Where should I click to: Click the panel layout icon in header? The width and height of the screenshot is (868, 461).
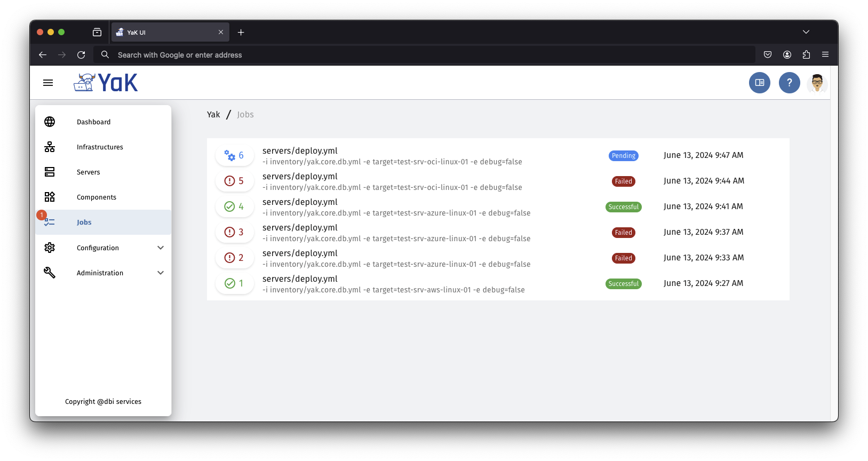(x=759, y=83)
